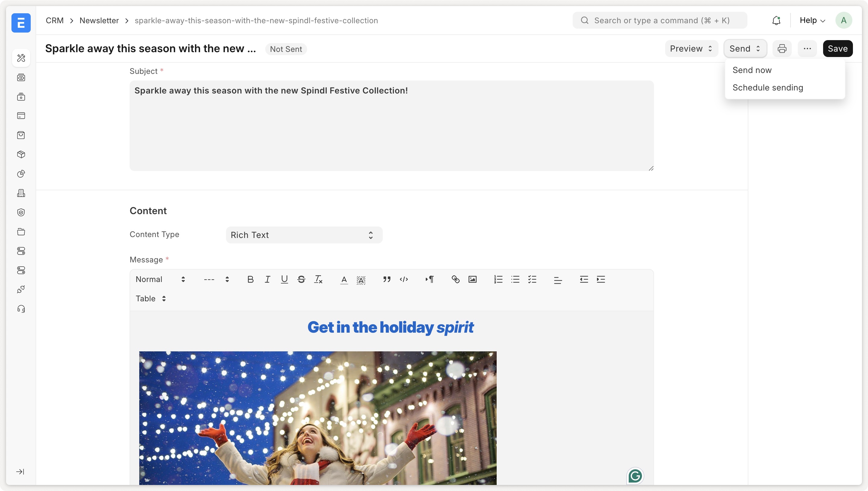Insert a code block

click(404, 279)
